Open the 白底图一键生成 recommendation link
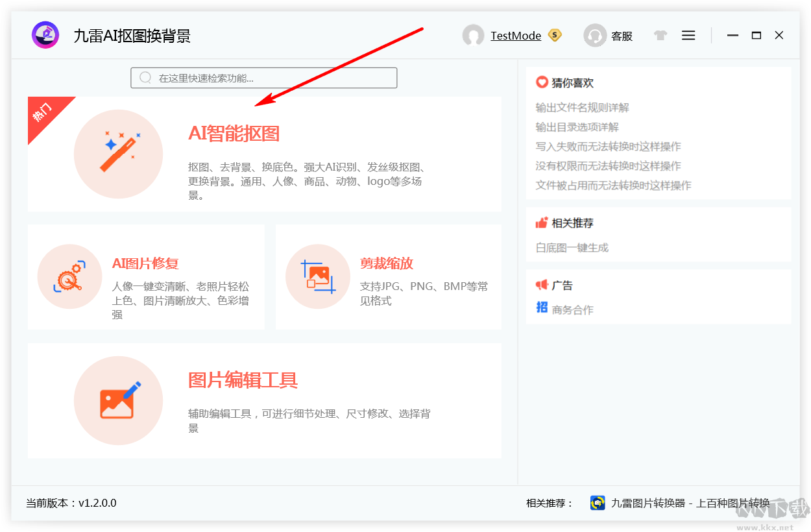The width and height of the screenshot is (811, 532). tap(571, 247)
